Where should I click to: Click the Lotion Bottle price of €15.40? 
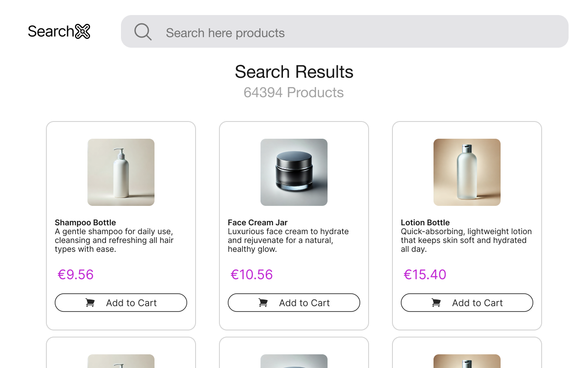[x=425, y=274]
